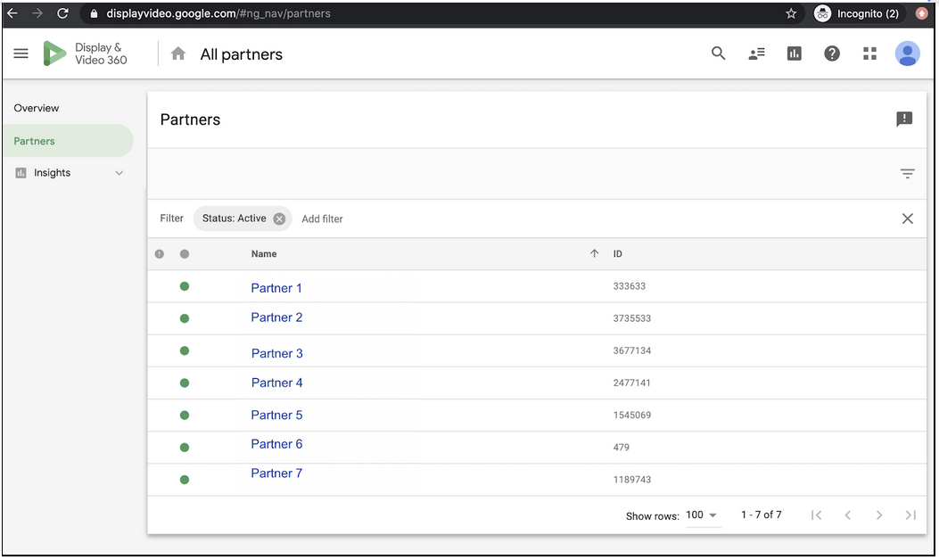Click the All partners breadcrumb title
This screenshot has width=939, height=560.
point(242,54)
